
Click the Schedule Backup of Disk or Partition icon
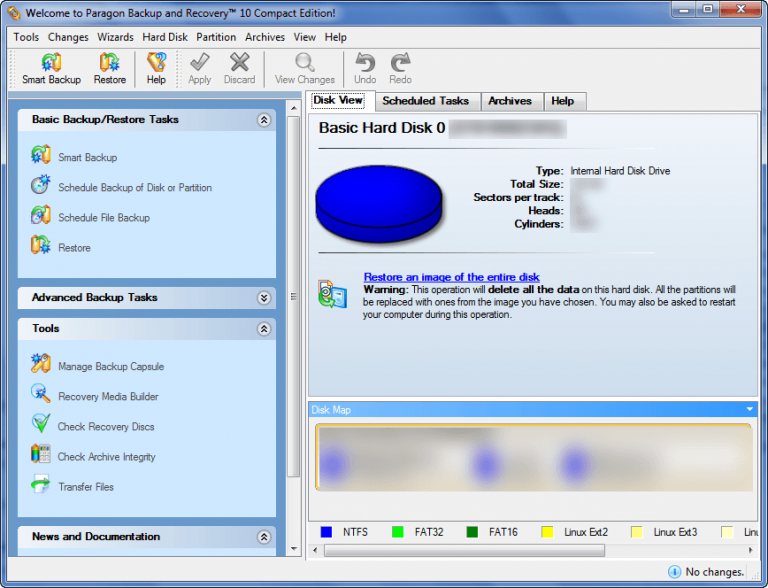point(41,185)
